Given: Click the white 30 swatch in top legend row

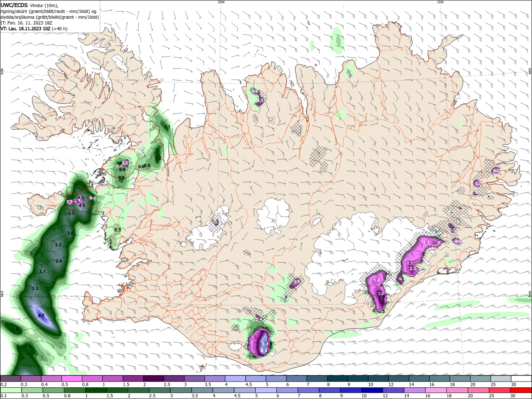Looking at the screenshot, I should 521,379.
